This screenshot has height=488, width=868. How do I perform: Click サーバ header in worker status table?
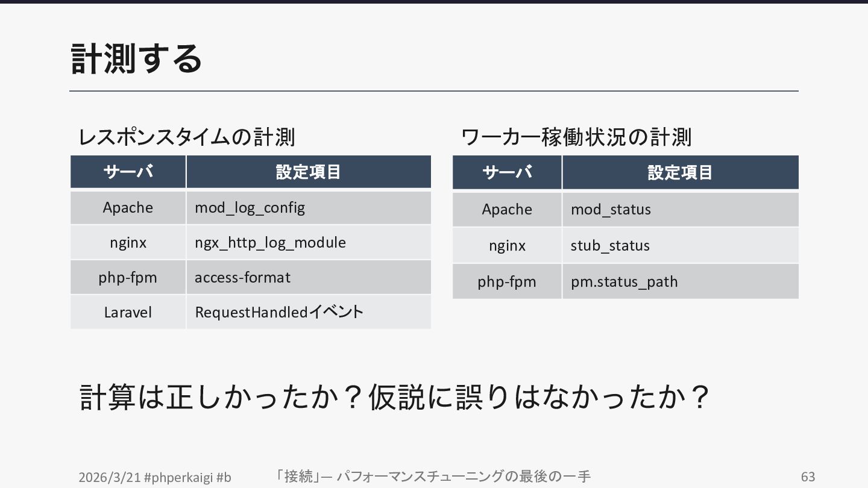click(507, 172)
